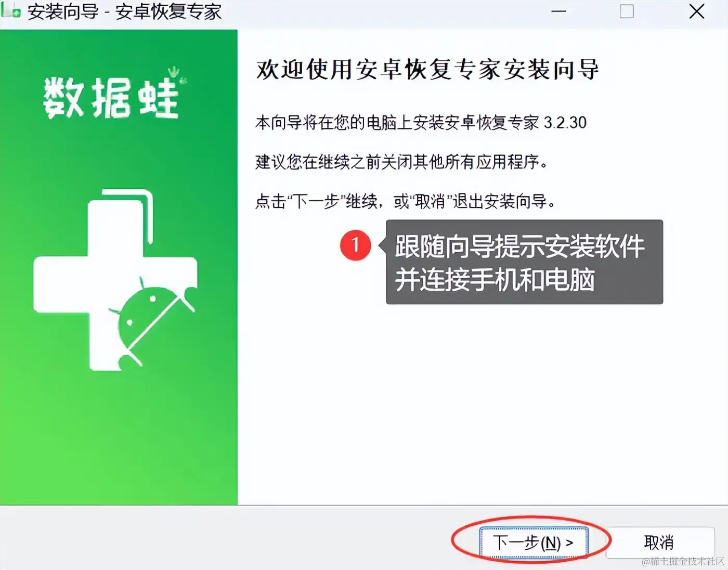Click the 欢迎使用安卓恢复专家安装向导 heading
Image resolution: width=728 pixels, height=570 pixels.
coord(427,70)
